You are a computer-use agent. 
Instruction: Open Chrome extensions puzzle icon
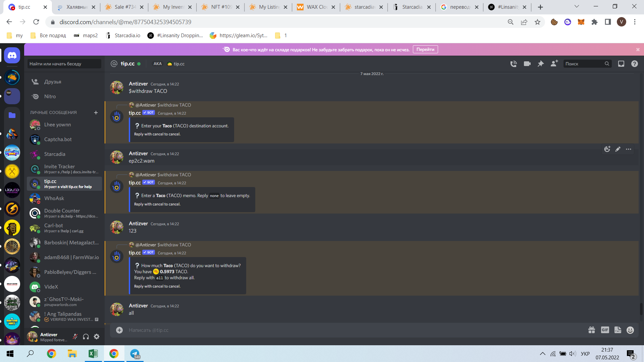point(594,22)
